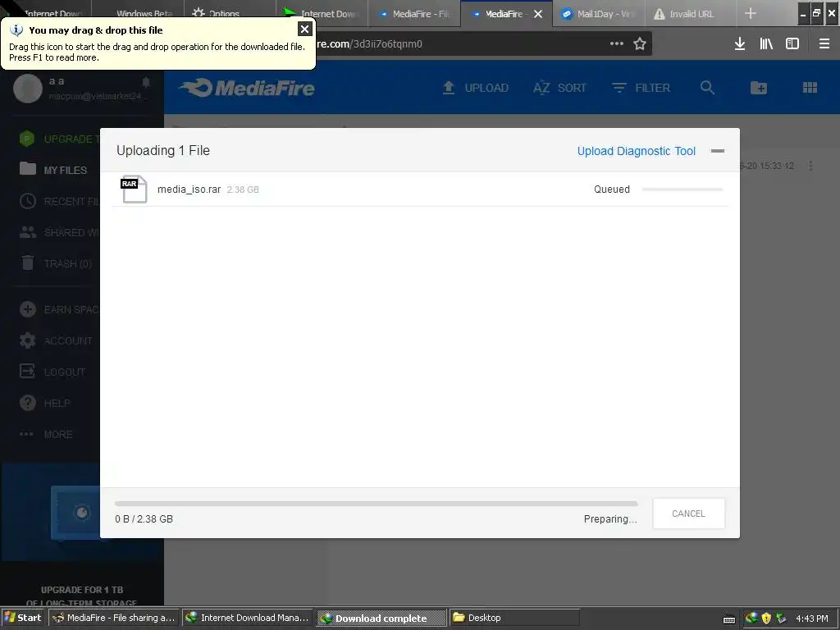Open the FILTER menu
Screen dimensions: 840x630
pos(641,88)
